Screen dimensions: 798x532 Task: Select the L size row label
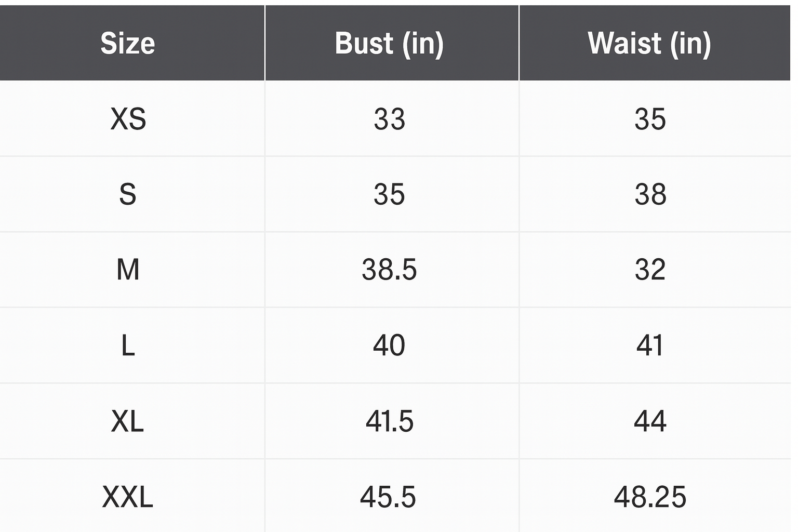point(128,345)
